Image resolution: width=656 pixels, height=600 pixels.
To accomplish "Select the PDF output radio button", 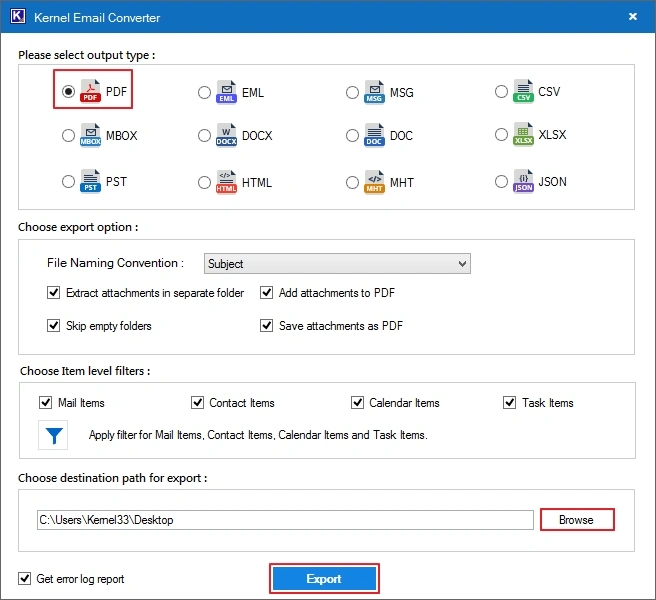I will point(68,91).
